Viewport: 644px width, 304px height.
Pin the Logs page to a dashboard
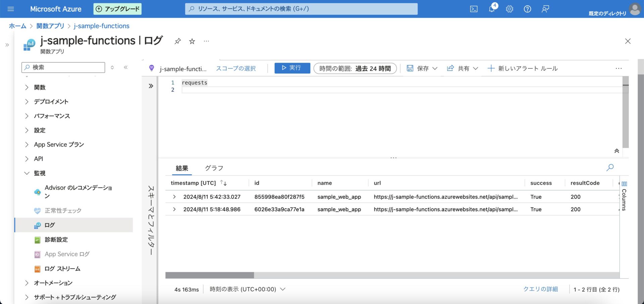tap(177, 41)
